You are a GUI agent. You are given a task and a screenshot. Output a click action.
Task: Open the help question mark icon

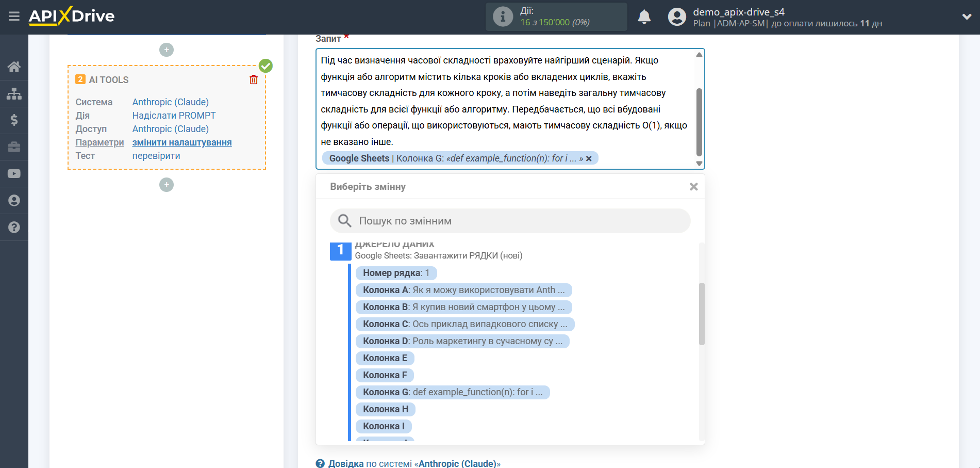[x=14, y=228]
